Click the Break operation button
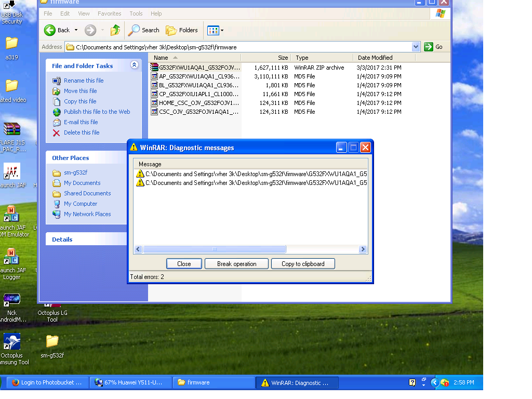 click(x=236, y=264)
